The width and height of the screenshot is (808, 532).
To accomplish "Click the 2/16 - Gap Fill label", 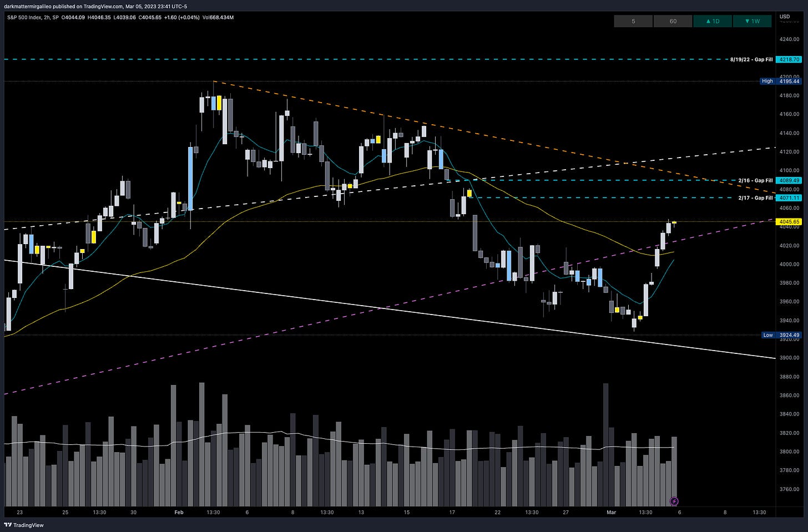I will (755, 180).
